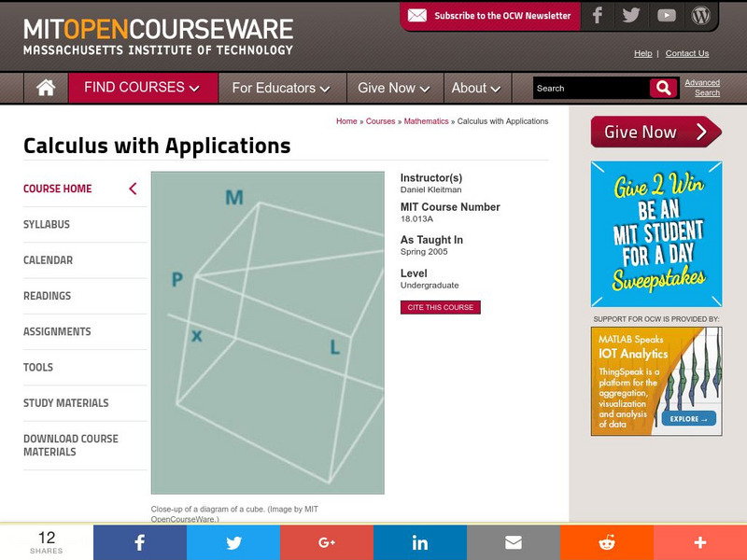Click instructor name Daniel Kleitman

[x=430, y=189]
